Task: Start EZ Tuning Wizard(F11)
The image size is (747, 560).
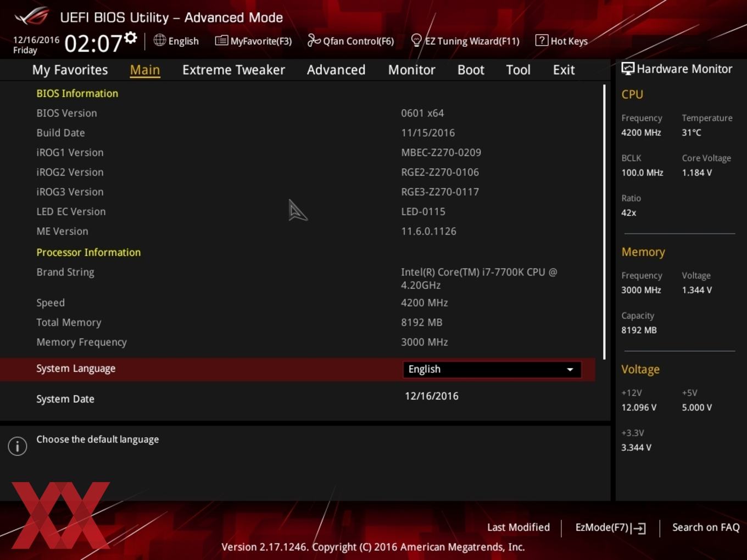Action: pyautogui.click(x=465, y=41)
